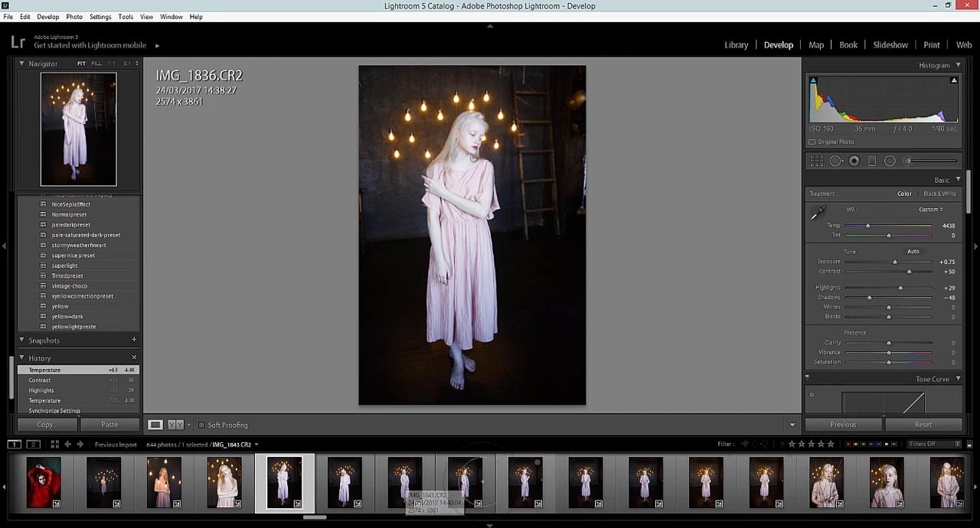Open Grid view from filmstrip bar
The height and width of the screenshot is (528, 980).
tap(54, 444)
